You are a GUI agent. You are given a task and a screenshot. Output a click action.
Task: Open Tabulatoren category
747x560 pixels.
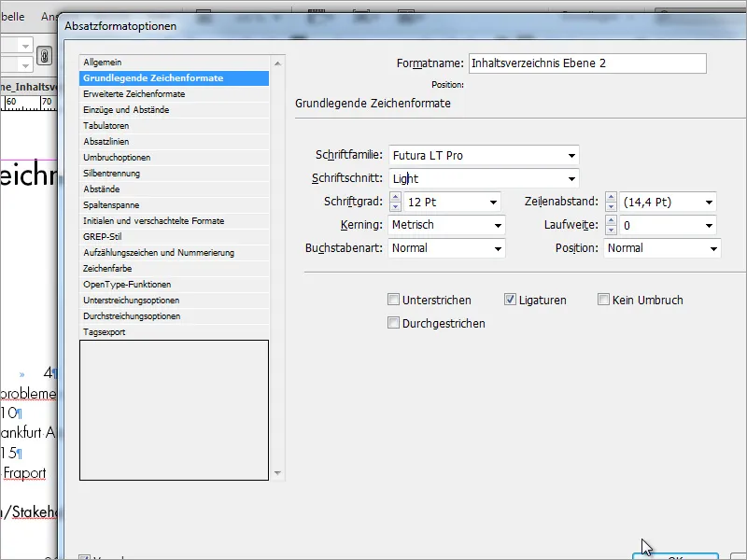[174, 126]
